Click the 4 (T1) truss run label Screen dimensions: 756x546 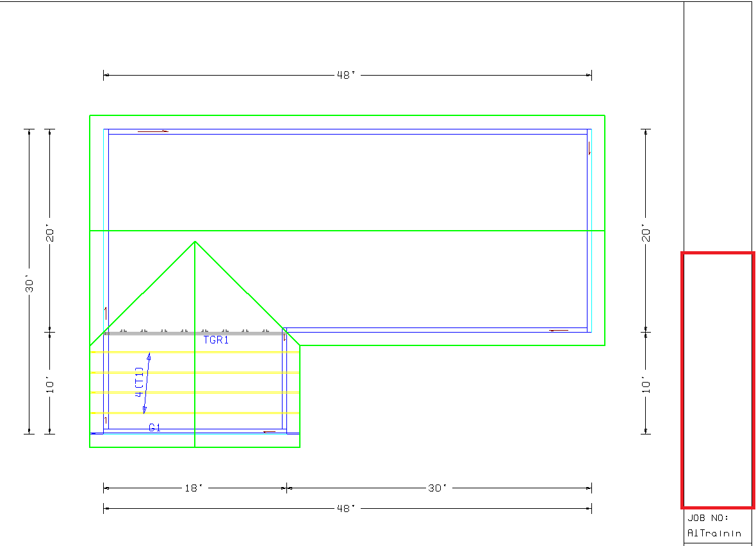click(139, 383)
